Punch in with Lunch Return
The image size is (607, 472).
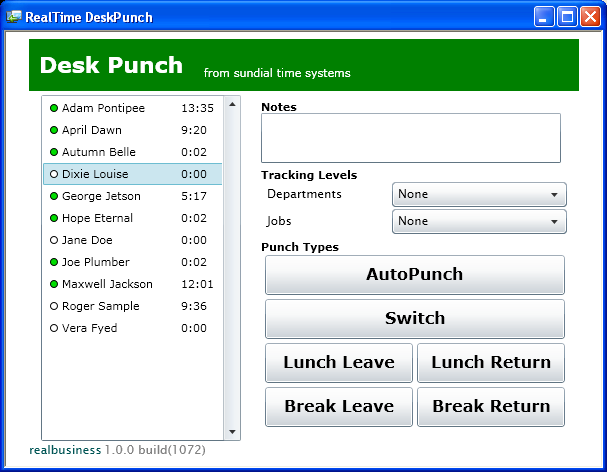(491, 363)
